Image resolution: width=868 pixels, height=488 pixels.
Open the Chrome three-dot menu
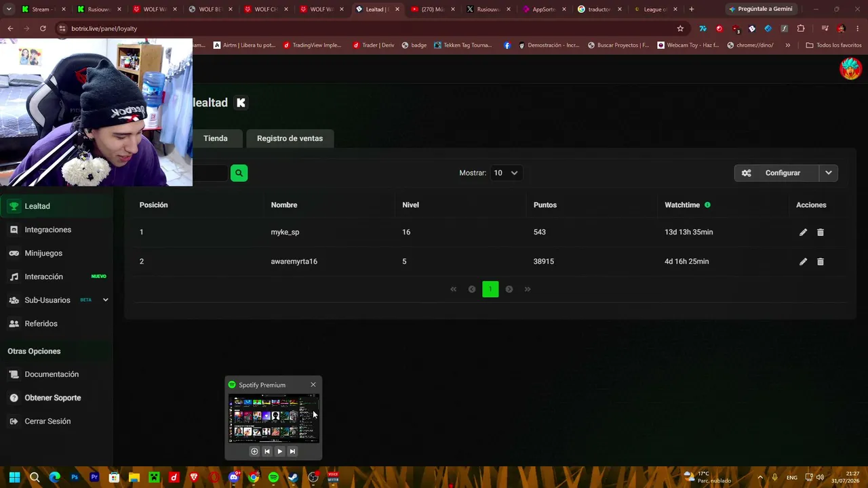pos(857,28)
